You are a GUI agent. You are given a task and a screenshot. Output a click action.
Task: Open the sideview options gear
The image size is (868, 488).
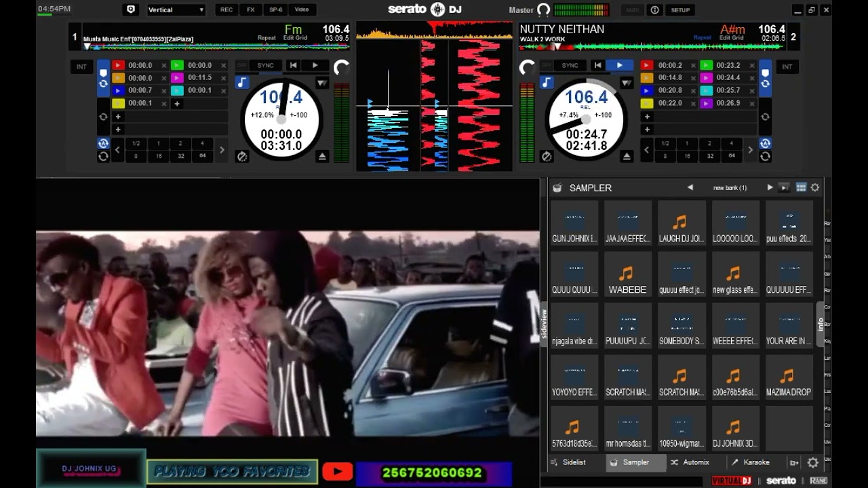pyautogui.click(x=812, y=463)
